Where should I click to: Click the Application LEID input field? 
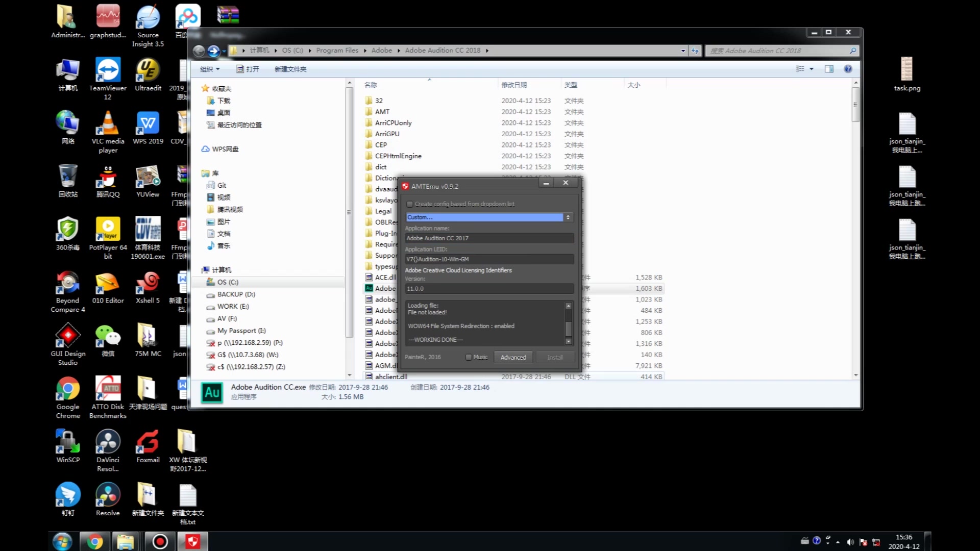(489, 259)
